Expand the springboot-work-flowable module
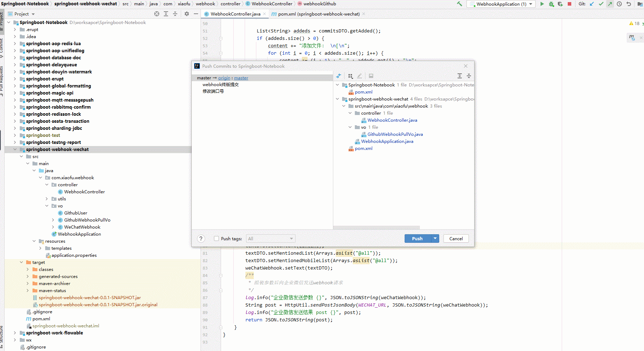The height and width of the screenshot is (351, 644). pos(15,333)
